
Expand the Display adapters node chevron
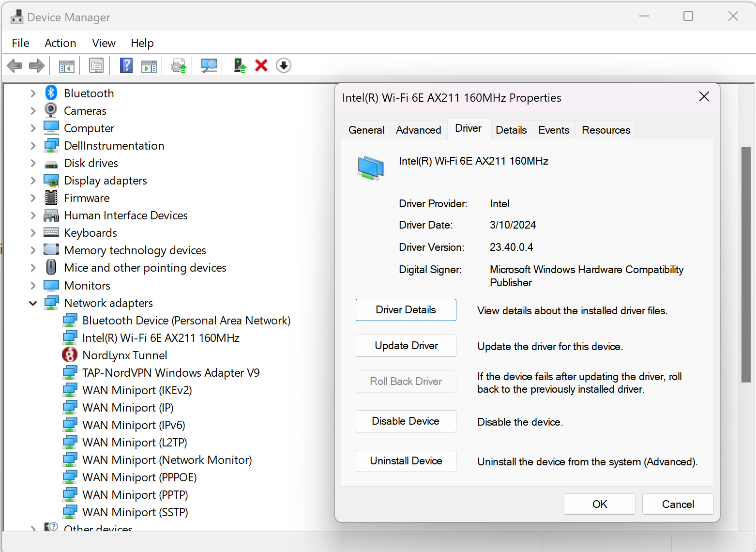tap(33, 180)
